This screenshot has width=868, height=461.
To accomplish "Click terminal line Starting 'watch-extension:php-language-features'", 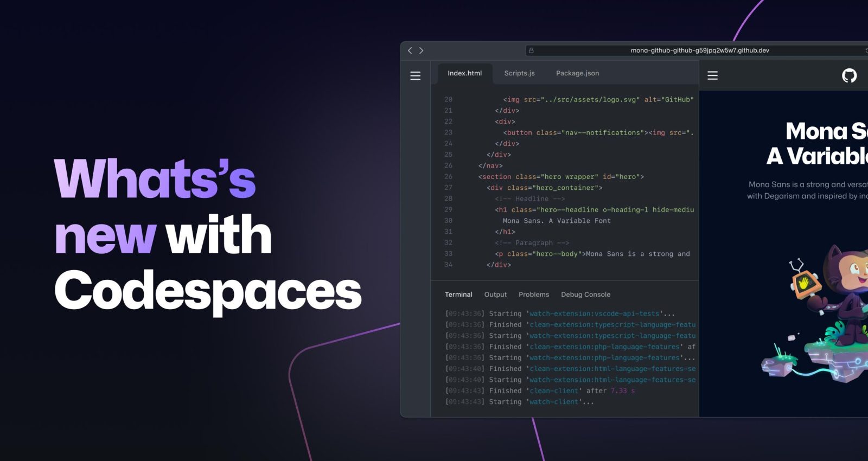I will [570, 358].
